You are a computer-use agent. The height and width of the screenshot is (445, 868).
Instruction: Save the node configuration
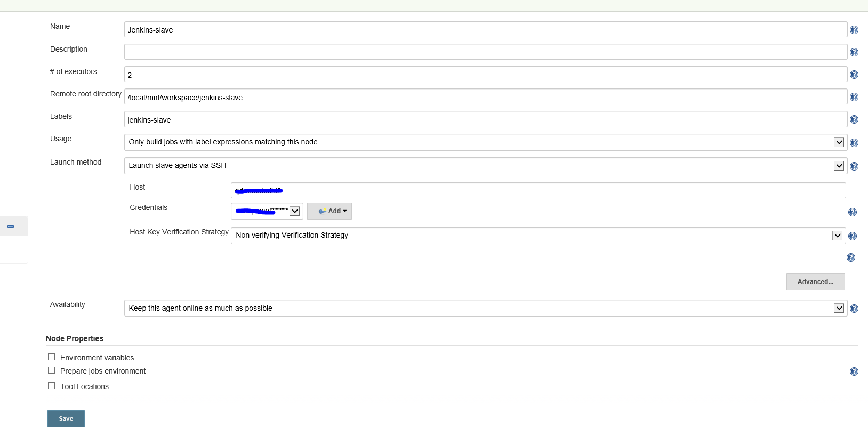click(x=66, y=419)
